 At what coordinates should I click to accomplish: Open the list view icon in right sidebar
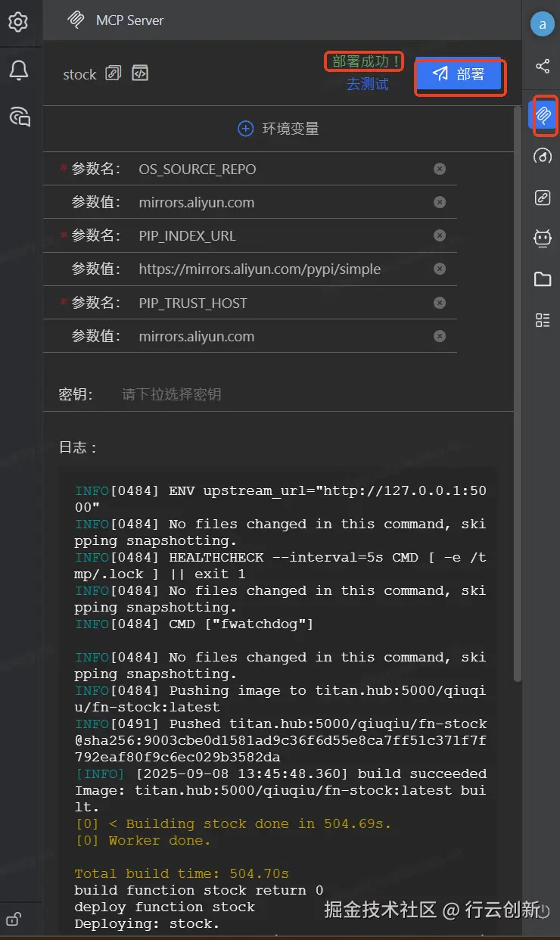click(543, 320)
